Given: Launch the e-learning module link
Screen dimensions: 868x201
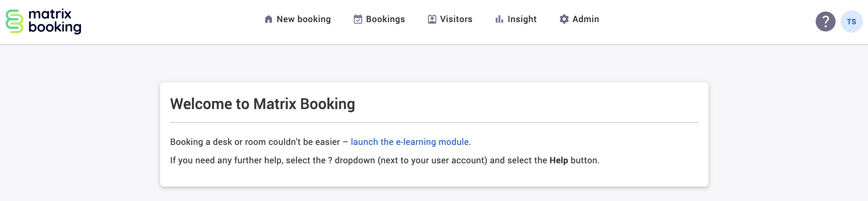Looking at the screenshot, I should 409,142.
